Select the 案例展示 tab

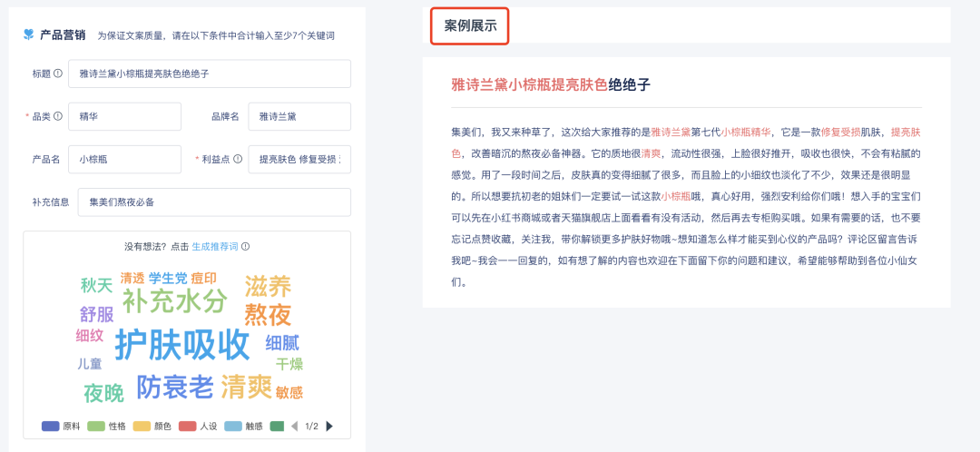tap(470, 25)
